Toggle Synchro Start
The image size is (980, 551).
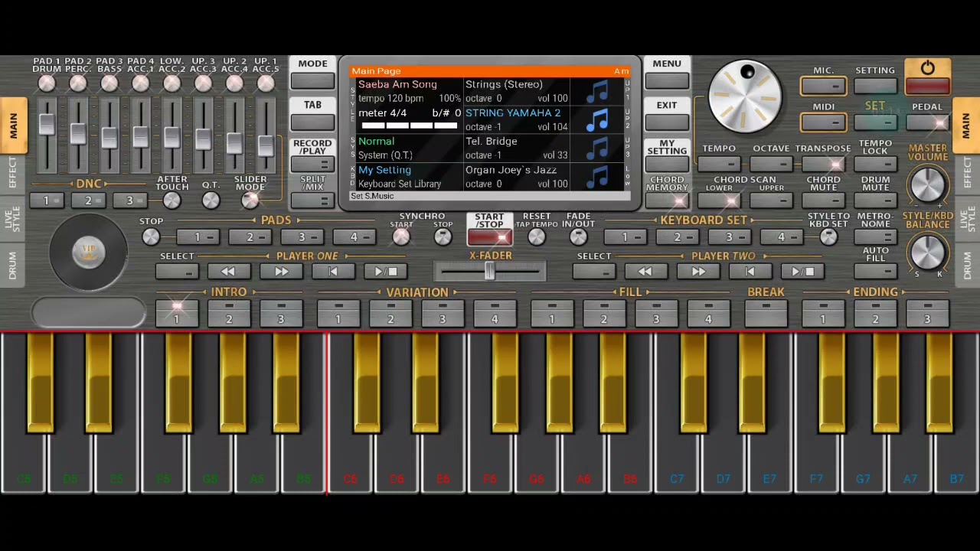coord(401,237)
